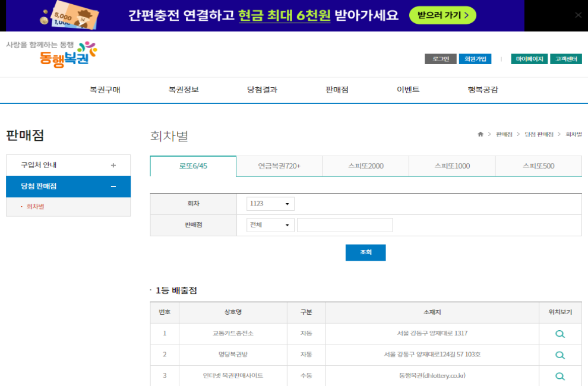The height and width of the screenshot is (386, 588).
Task: Click the 조회 search button
Action: (365, 252)
